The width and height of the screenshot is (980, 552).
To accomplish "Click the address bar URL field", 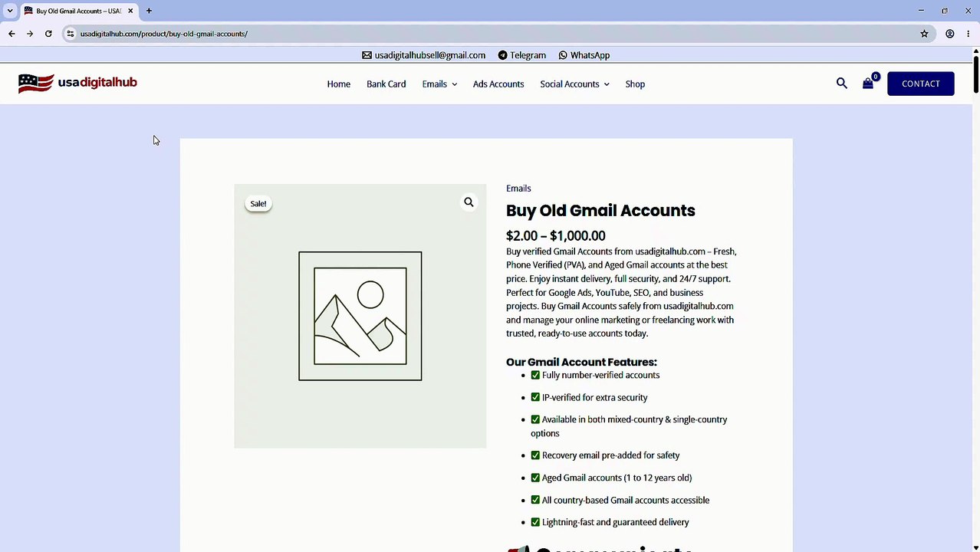I will [491, 34].
